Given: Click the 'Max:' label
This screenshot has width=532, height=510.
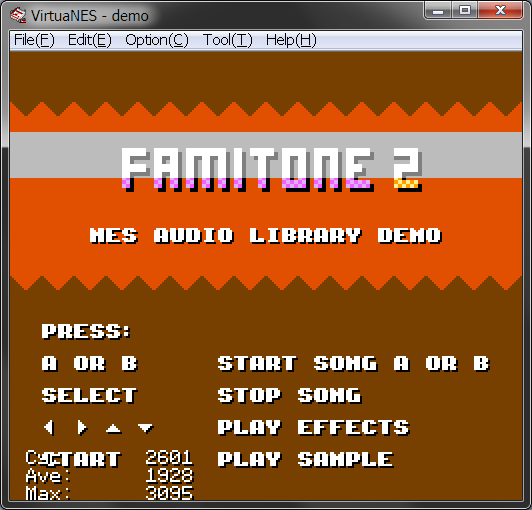Looking at the screenshot, I should coord(48,493).
